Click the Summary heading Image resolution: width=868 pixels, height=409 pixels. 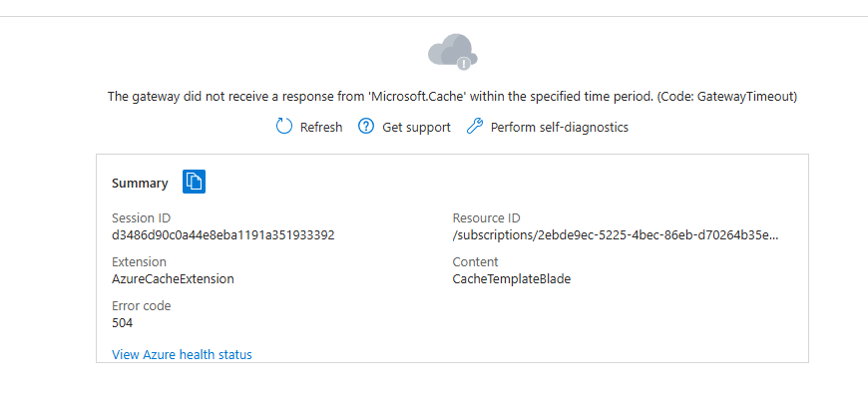[x=140, y=184]
